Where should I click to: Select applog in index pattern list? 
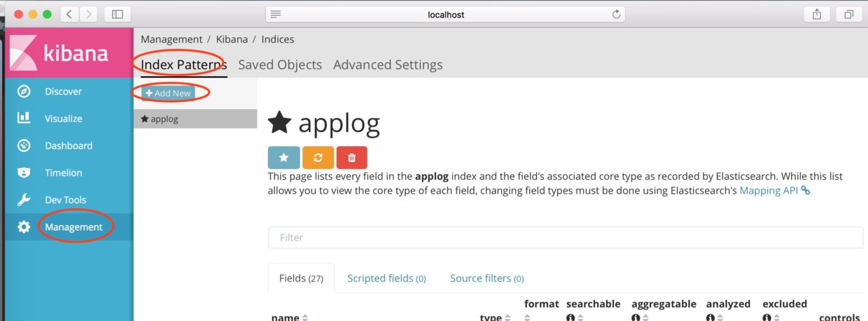[195, 119]
